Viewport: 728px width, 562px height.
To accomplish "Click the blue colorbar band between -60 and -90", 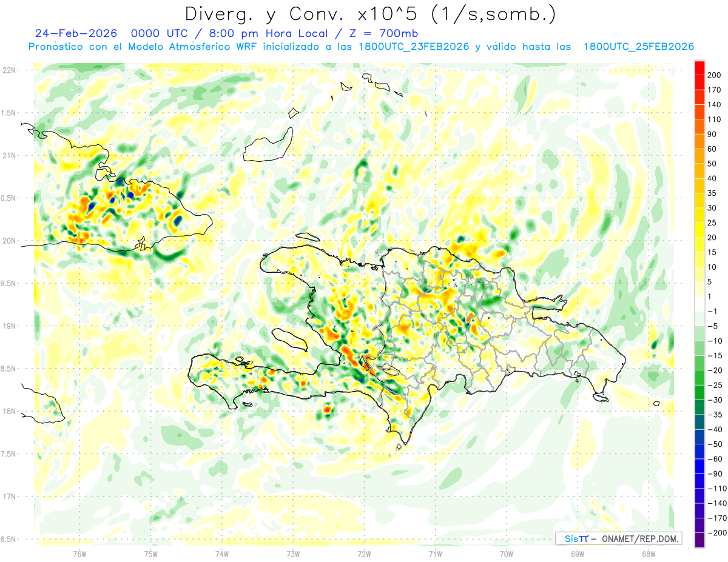I will pyautogui.click(x=699, y=466).
